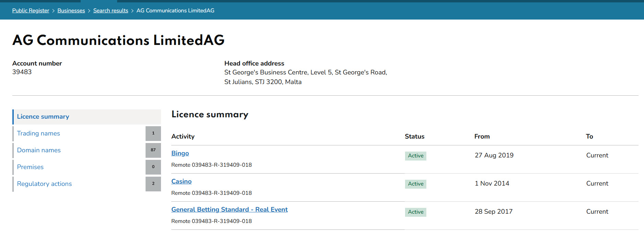Click the Active status tag for Casino
Screen dimensions: 644x237
pyautogui.click(x=415, y=184)
